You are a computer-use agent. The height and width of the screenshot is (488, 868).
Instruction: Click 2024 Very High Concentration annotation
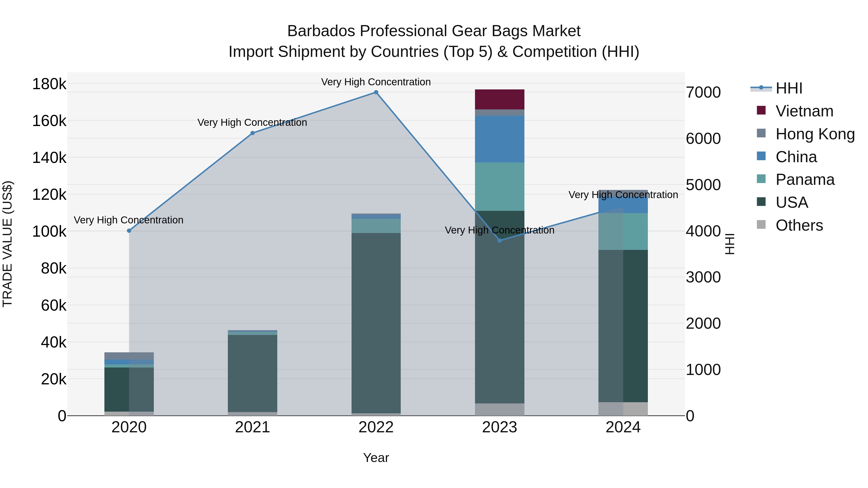click(x=623, y=195)
